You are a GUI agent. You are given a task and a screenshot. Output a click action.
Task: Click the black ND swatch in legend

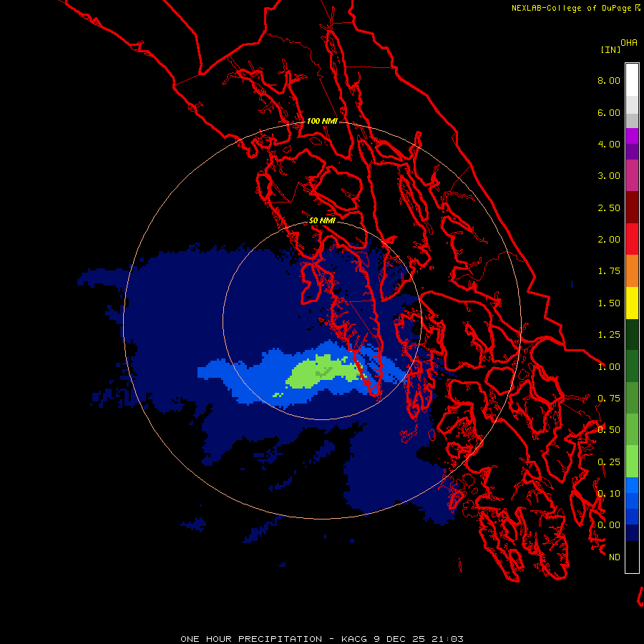(x=632, y=557)
